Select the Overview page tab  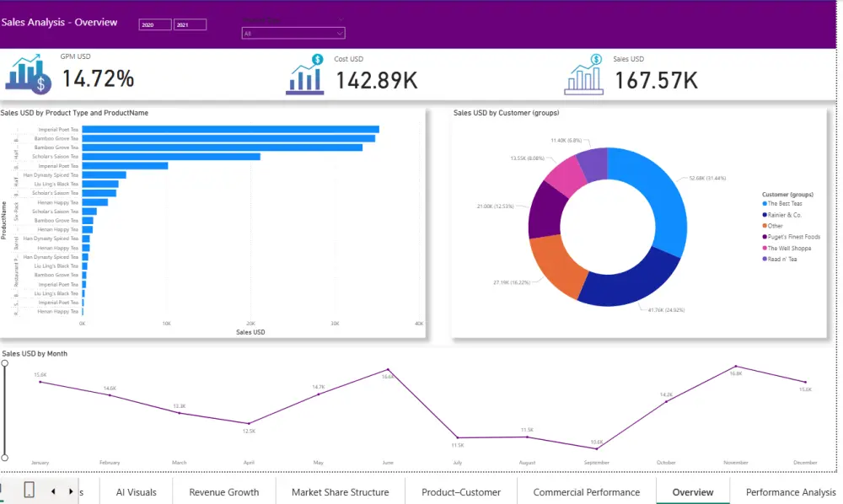[692, 492]
